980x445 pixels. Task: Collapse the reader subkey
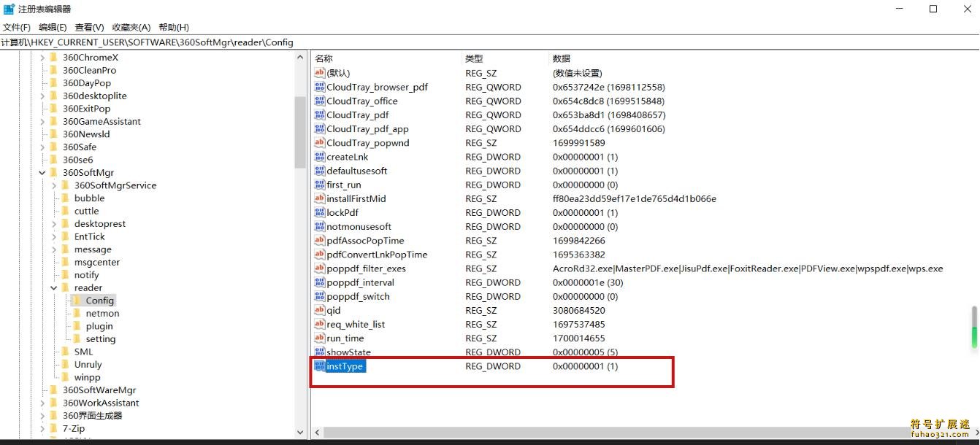(x=53, y=287)
